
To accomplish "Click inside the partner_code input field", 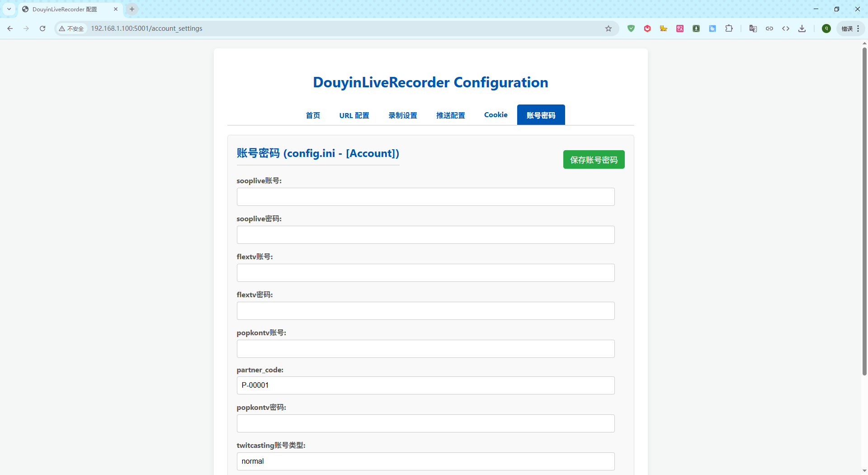I will click(x=425, y=385).
